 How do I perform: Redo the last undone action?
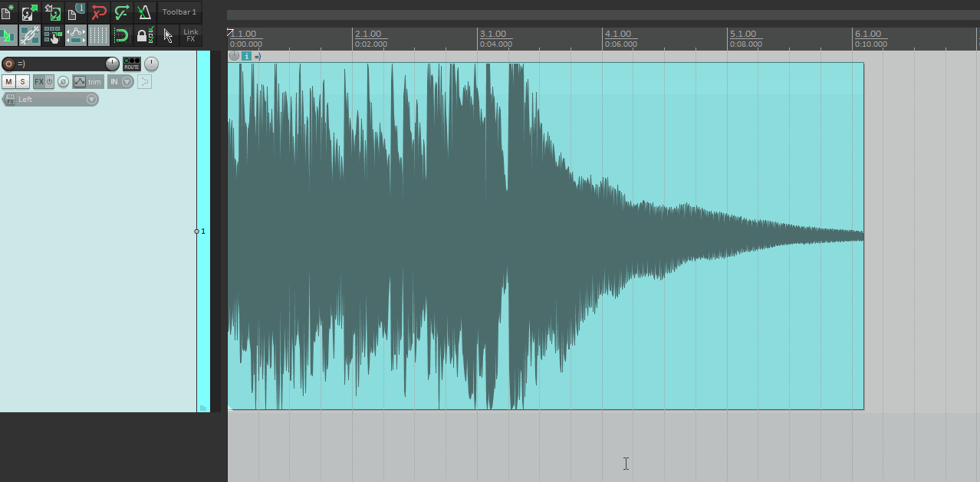(122, 12)
